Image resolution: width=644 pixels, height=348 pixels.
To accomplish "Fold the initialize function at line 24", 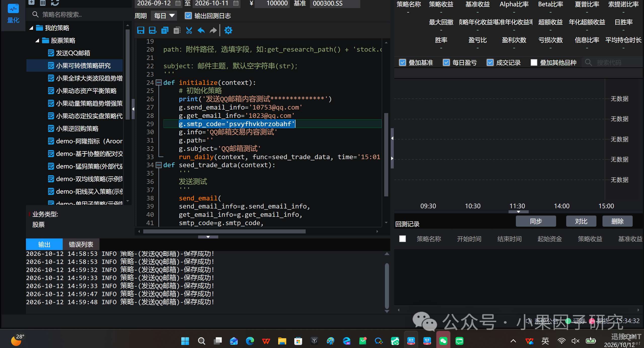I will point(159,83).
